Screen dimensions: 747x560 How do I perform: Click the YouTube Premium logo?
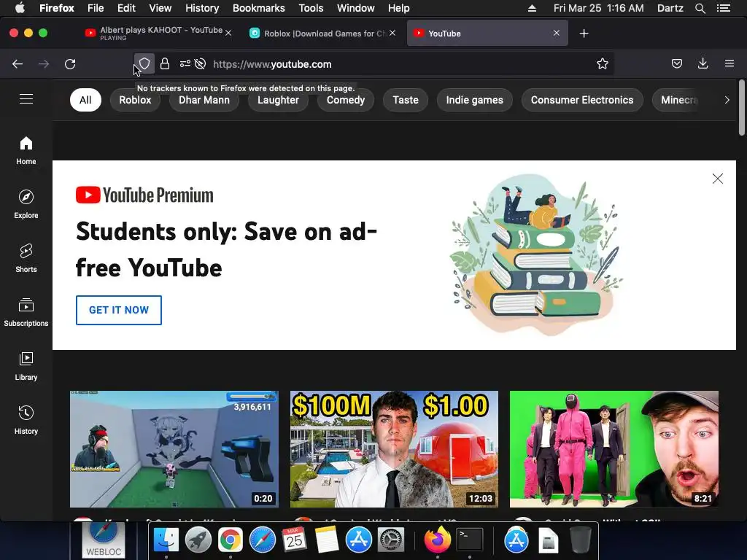145,195
